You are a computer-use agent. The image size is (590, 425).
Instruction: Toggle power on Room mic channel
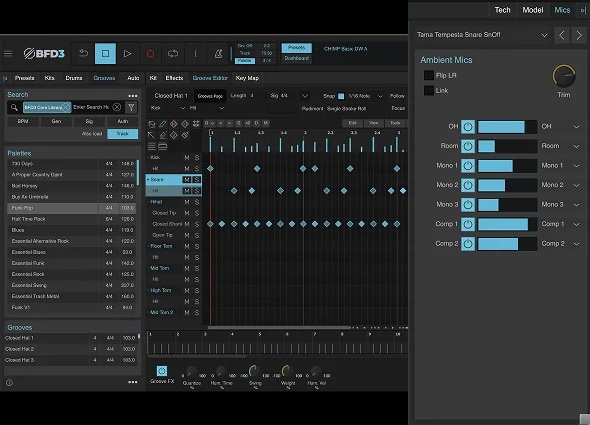pyautogui.click(x=468, y=146)
